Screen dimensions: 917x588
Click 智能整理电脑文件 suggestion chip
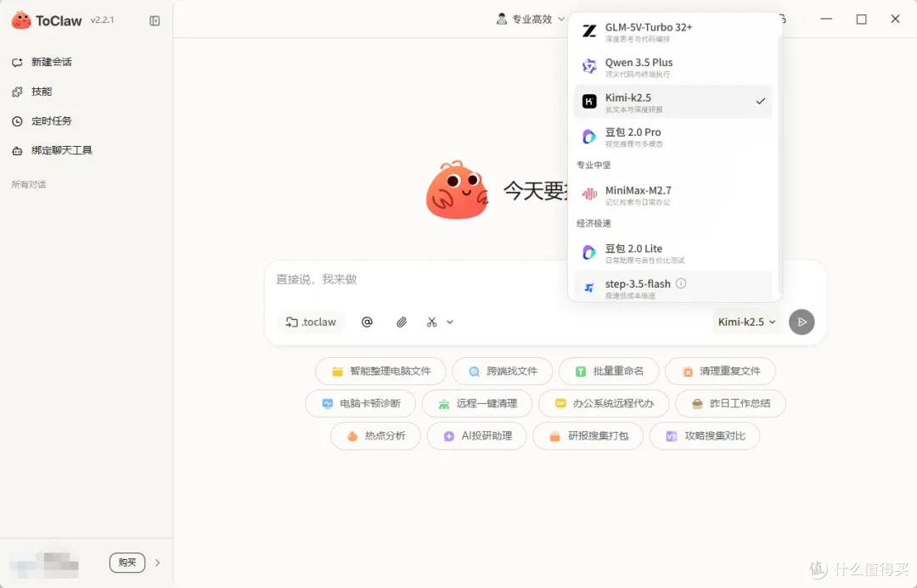pyautogui.click(x=380, y=371)
